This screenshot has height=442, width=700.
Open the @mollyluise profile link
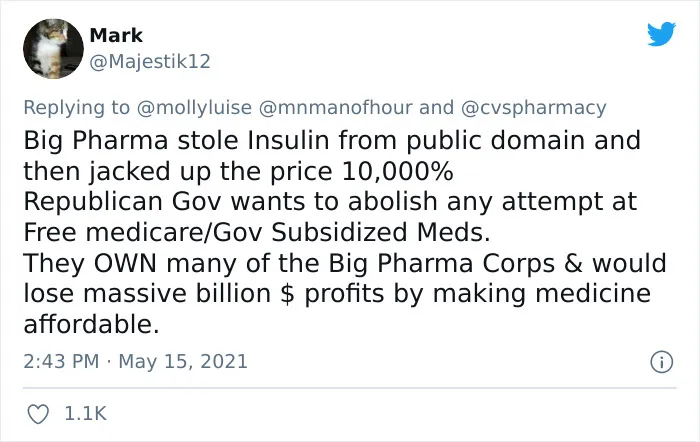pos(194,108)
